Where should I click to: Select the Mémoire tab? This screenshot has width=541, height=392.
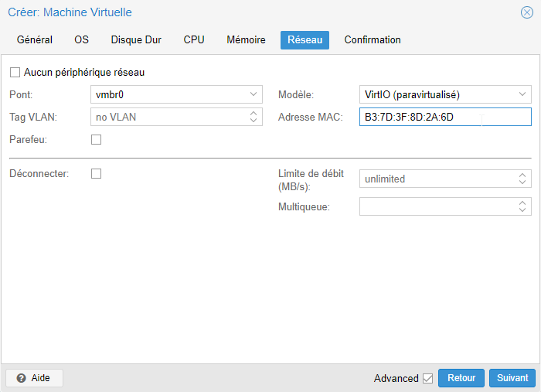point(246,39)
